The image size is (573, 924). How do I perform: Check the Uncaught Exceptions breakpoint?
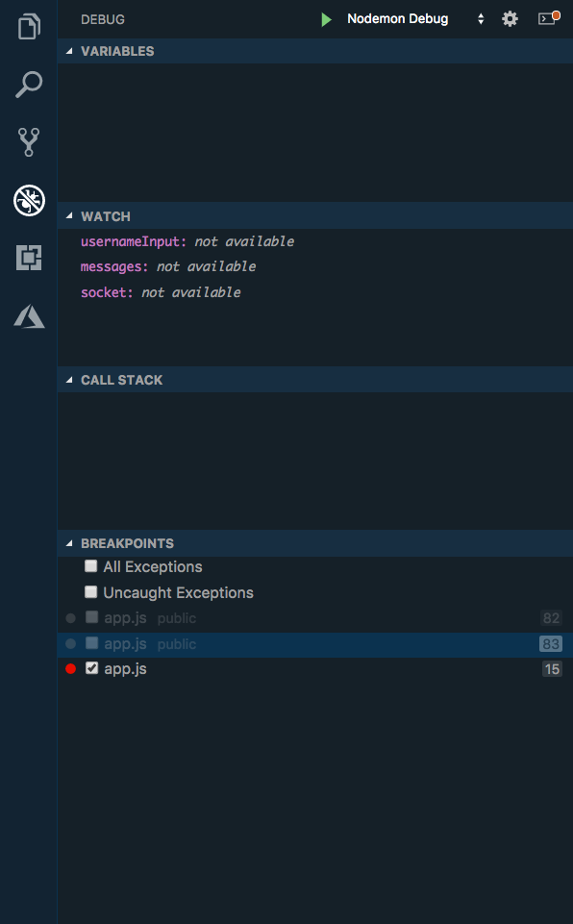90,591
